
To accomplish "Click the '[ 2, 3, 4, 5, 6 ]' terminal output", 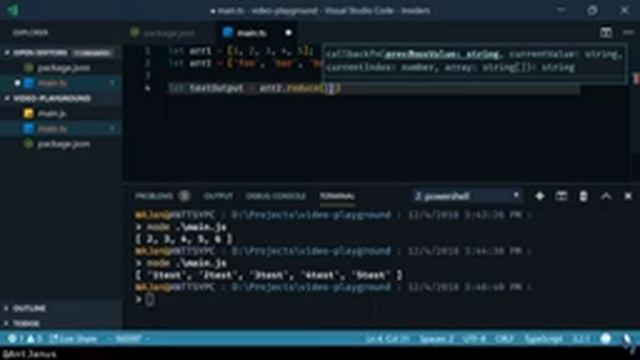I will (x=184, y=239).
